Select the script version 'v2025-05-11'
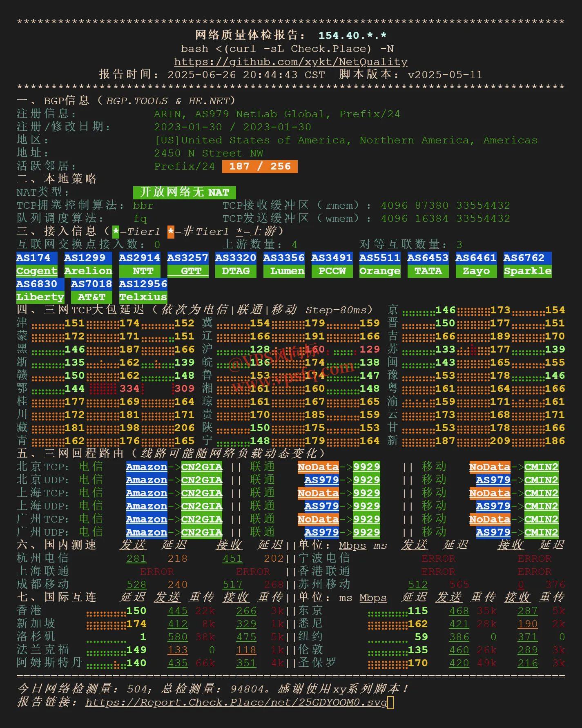Screen dimensions: 582x728 [x=445, y=75]
